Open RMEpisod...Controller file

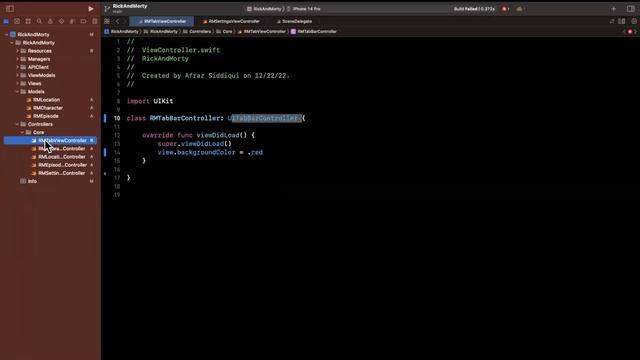62,165
